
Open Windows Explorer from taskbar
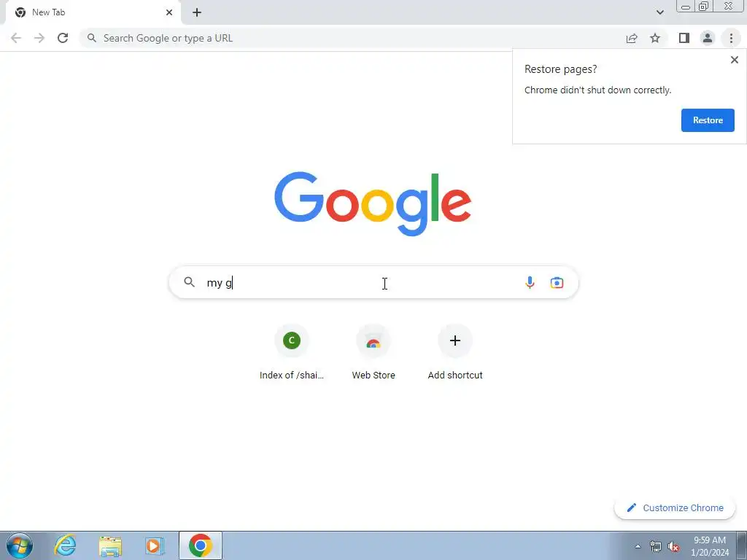point(110,545)
